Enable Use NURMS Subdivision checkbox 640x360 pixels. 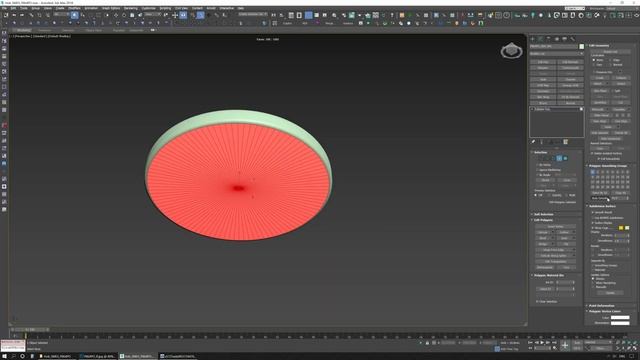[x=608, y=218]
